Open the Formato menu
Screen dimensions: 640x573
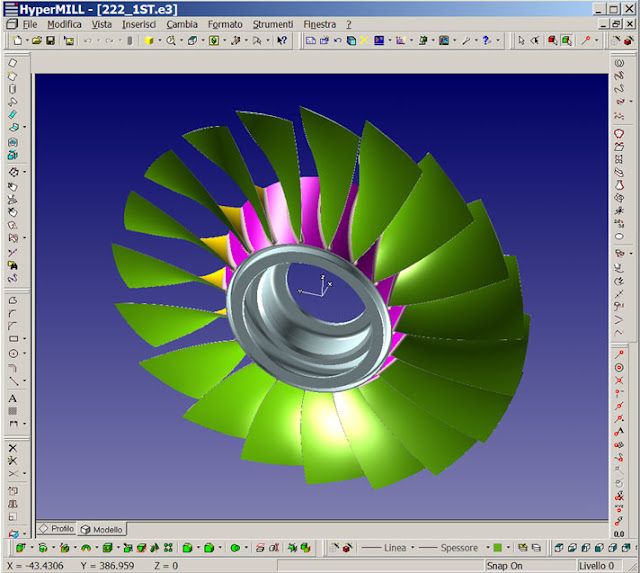click(225, 24)
